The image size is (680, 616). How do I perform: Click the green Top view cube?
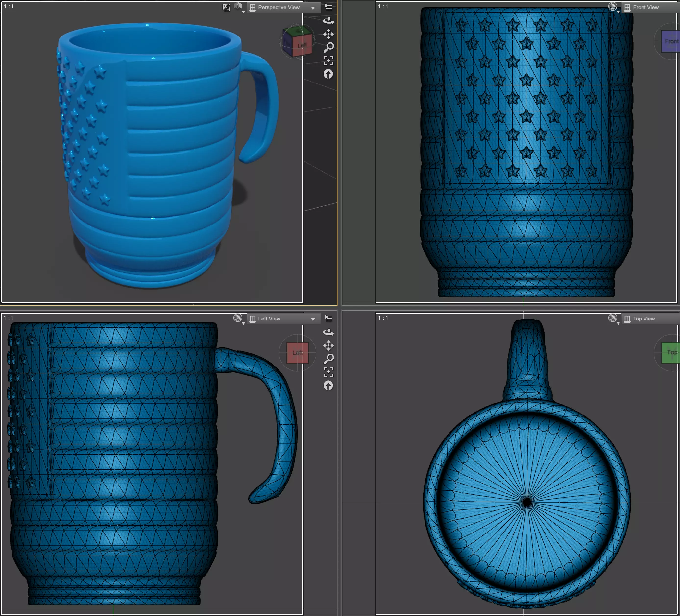pyautogui.click(x=670, y=352)
